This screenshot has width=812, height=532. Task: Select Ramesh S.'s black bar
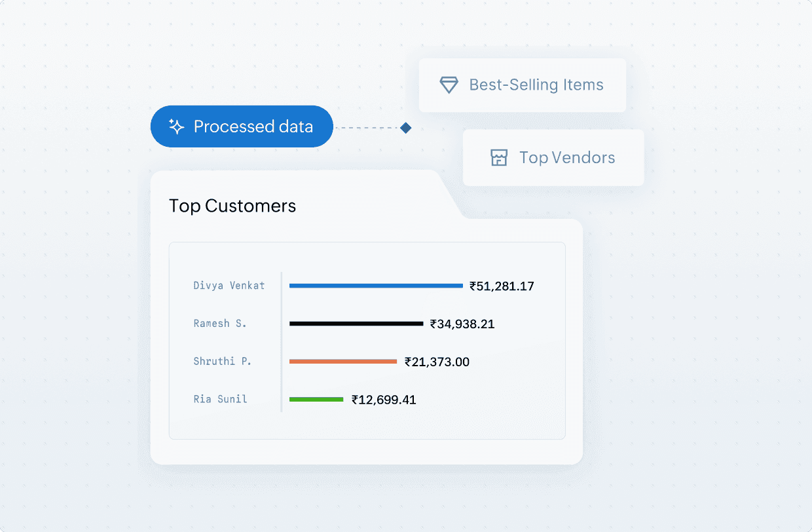point(356,324)
